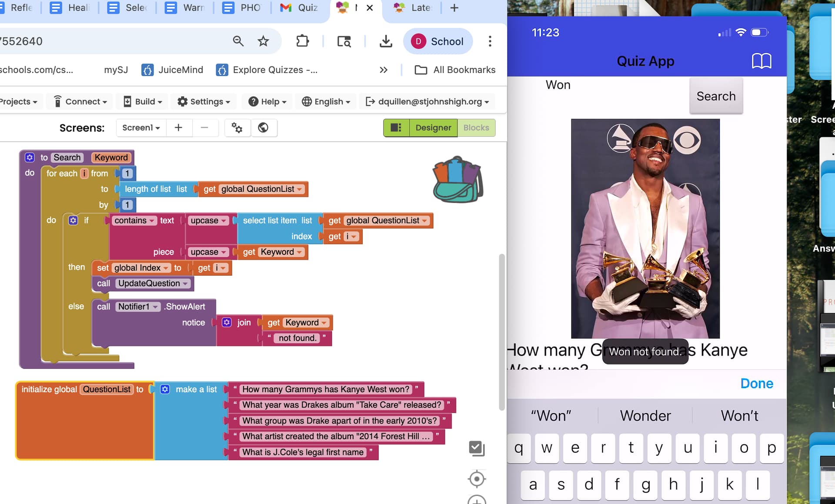This screenshot has height=504, width=835.
Task: Click the blocks workspace vertical scrollbar
Action: pos(501,330)
